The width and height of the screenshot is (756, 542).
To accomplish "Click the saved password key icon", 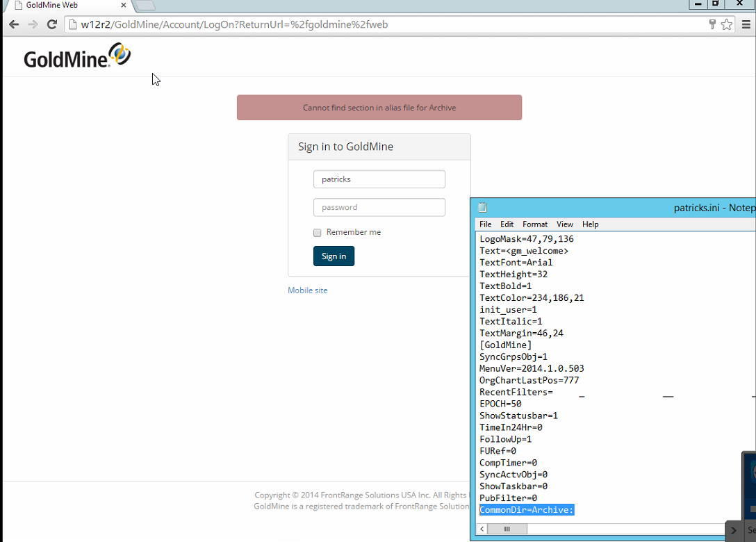I will (712, 24).
